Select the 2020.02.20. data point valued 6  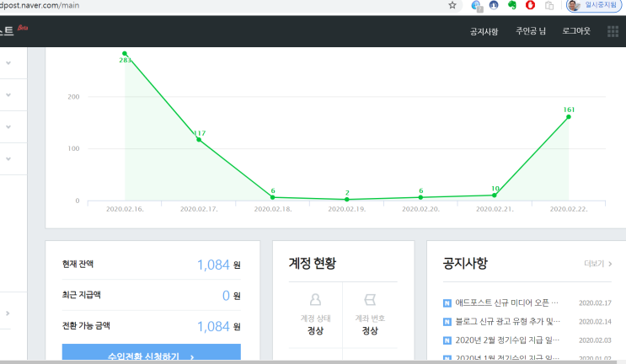[420, 197]
